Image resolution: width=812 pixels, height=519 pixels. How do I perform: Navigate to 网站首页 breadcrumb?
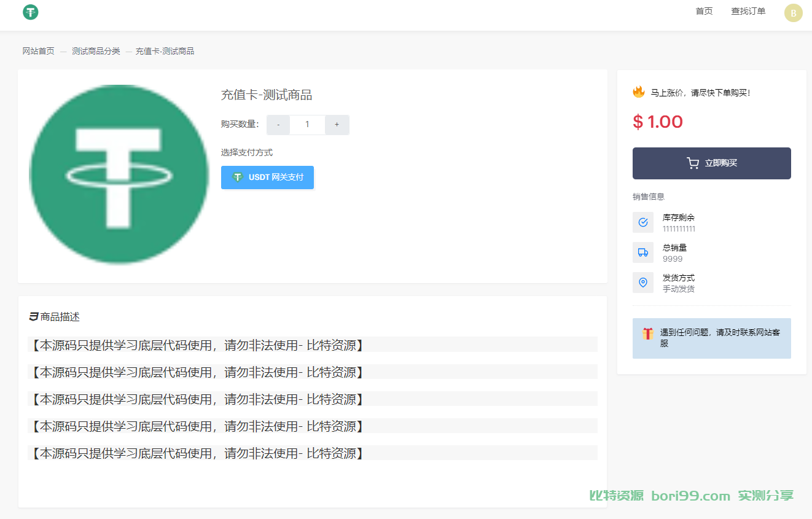(39, 51)
